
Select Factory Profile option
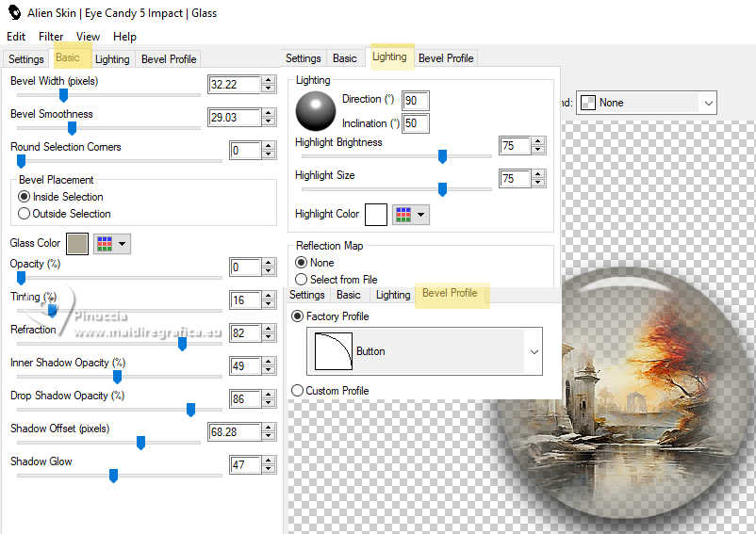click(x=330, y=316)
